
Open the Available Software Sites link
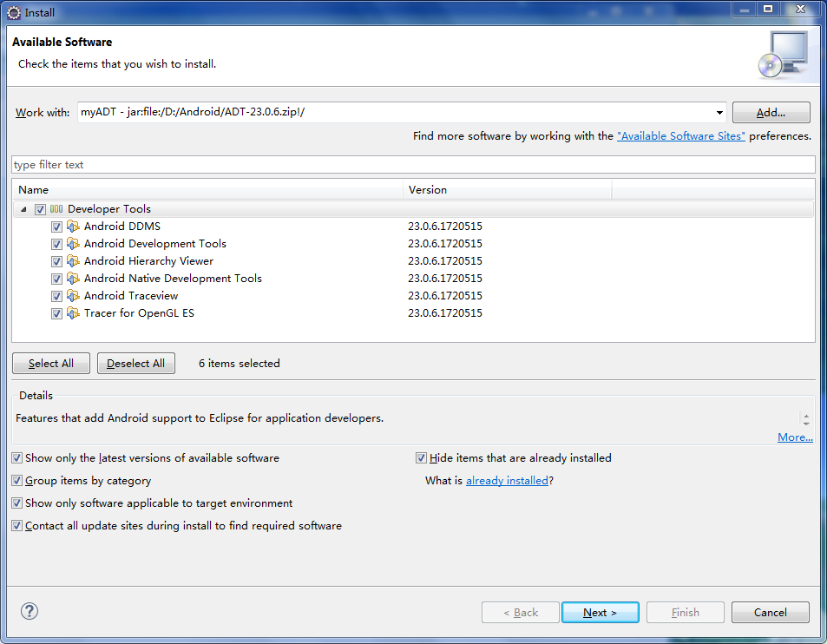click(681, 136)
